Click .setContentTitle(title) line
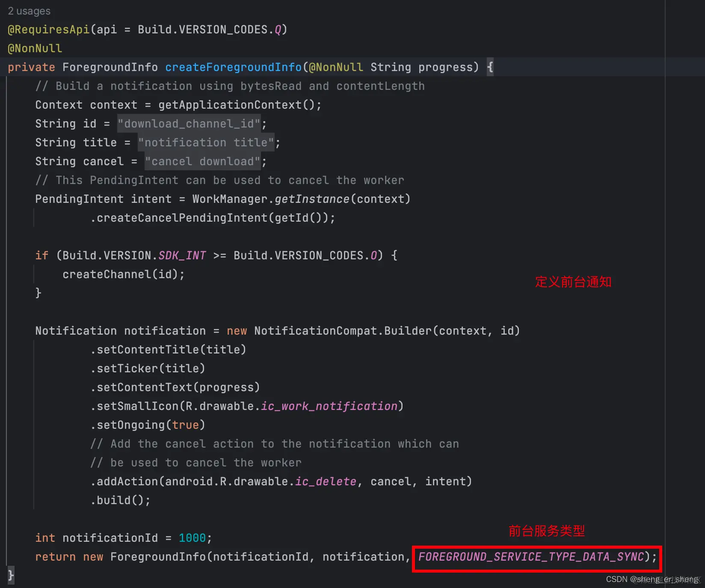Viewport: 705px width, 588px height. (x=169, y=350)
